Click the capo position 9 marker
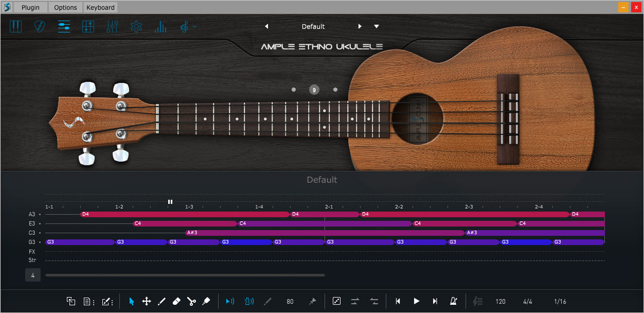Screen dimensions: 644x313 pos(314,90)
